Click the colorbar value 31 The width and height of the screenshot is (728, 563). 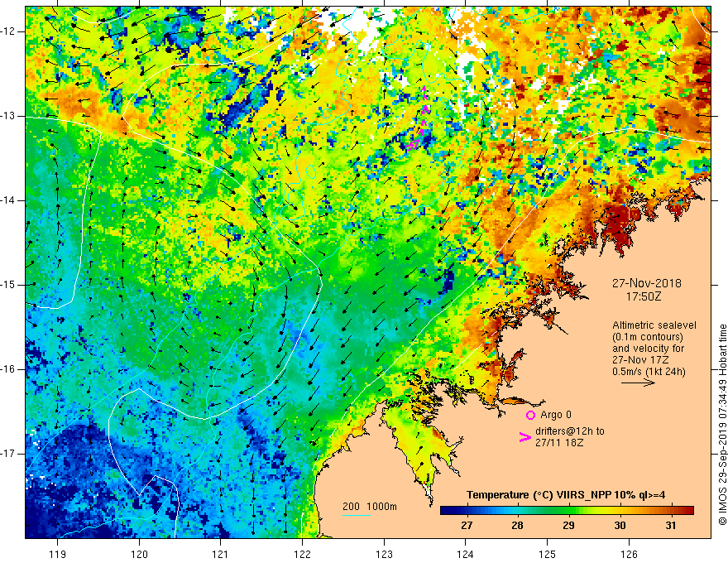[x=670, y=526]
